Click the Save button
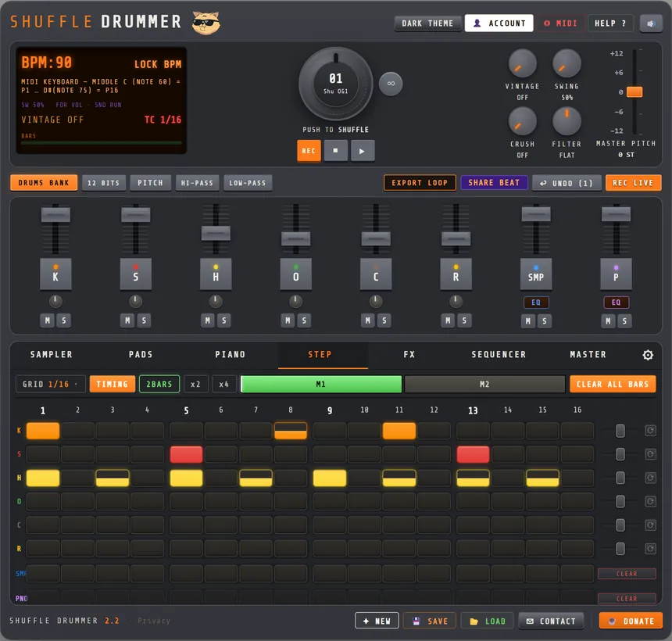Image resolution: width=672 pixels, height=641 pixels. tap(430, 621)
